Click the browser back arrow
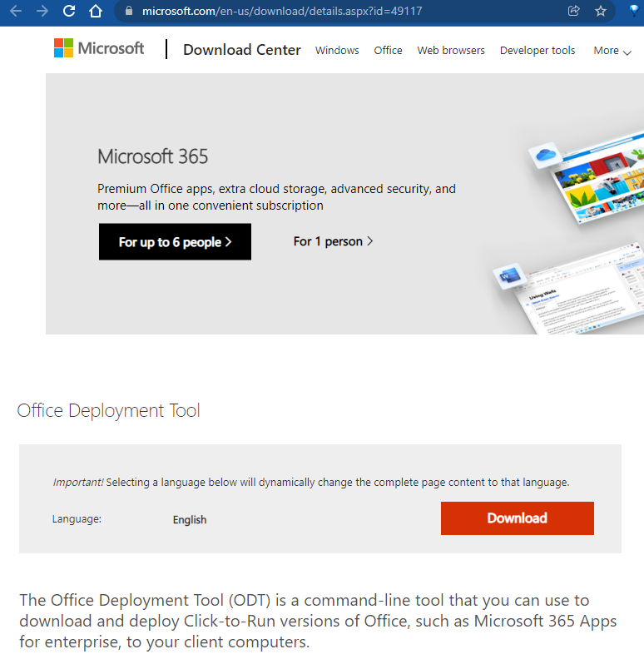This screenshot has width=644, height=659. (16, 11)
